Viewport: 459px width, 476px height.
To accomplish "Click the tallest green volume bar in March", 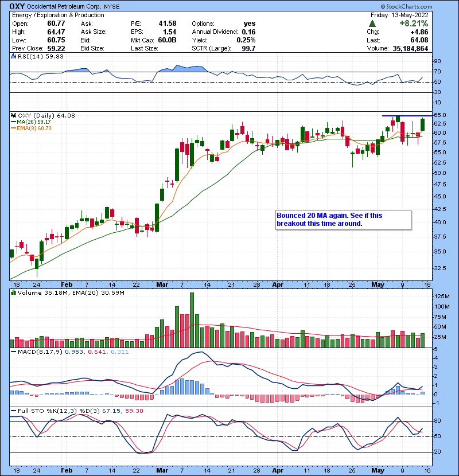I will [192, 320].
